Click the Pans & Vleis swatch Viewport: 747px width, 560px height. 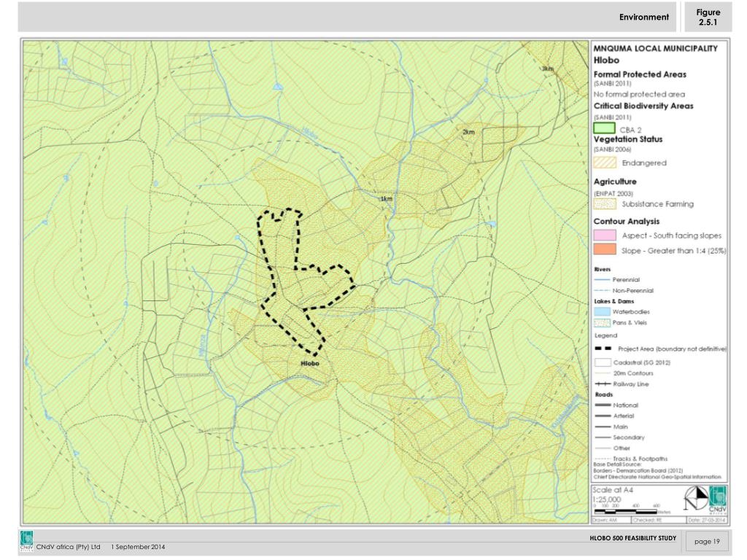[x=602, y=323]
